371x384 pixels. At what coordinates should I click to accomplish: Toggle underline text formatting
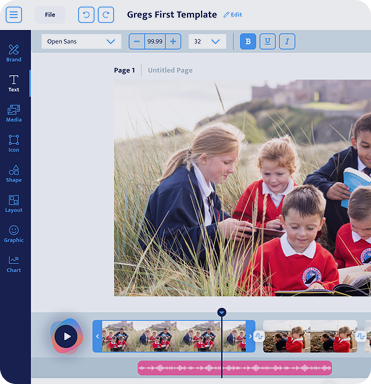[267, 41]
